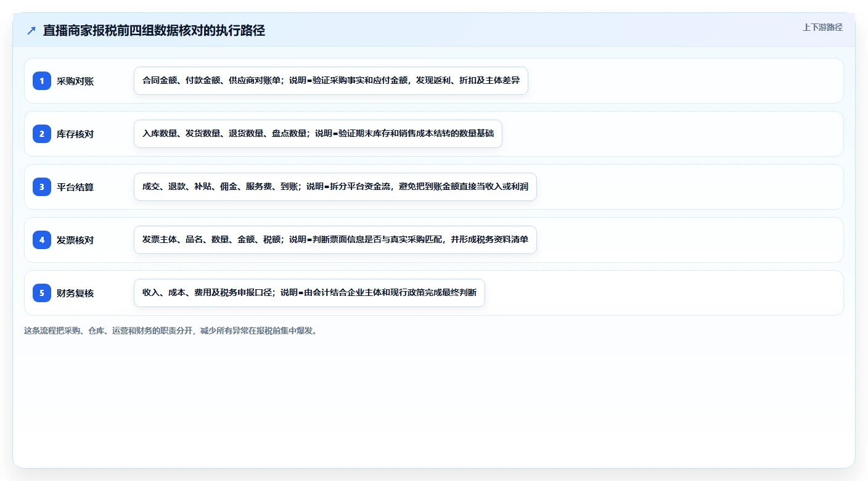
Task: Click the 采购对账 step label
Action: 75,81
